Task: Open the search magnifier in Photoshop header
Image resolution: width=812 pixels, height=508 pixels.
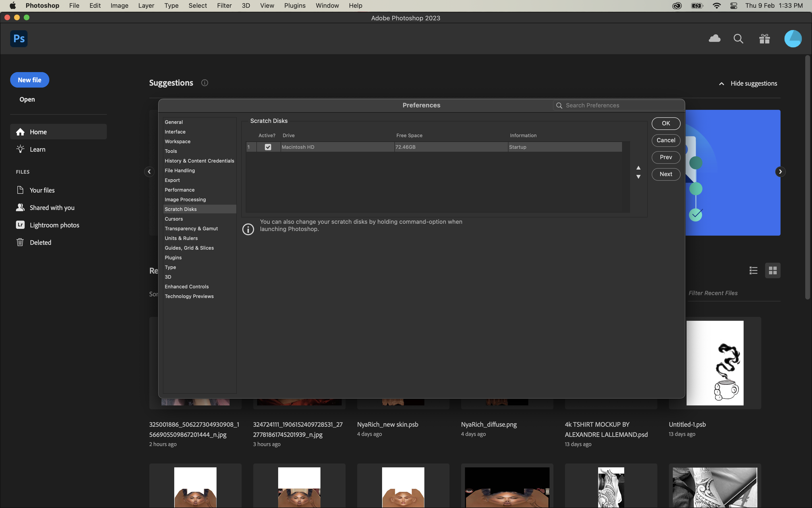Action: [x=738, y=39]
